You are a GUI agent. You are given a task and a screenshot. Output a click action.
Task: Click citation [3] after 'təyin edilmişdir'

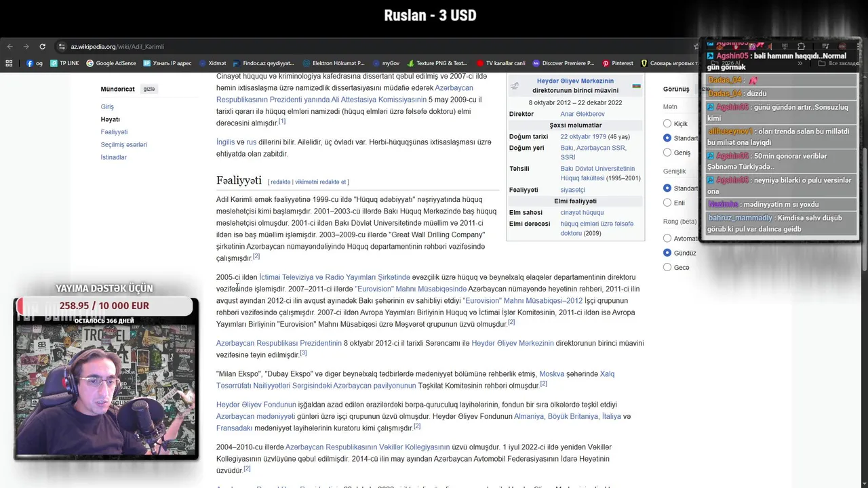(x=304, y=353)
